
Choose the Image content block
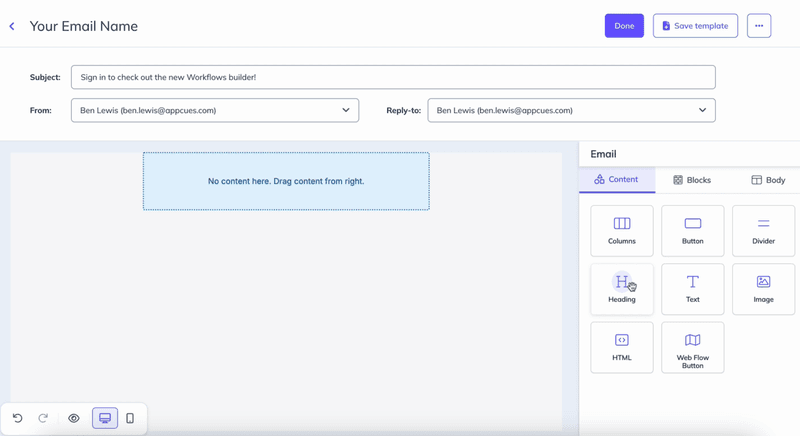pyautogui.click(x=763, y=289)
